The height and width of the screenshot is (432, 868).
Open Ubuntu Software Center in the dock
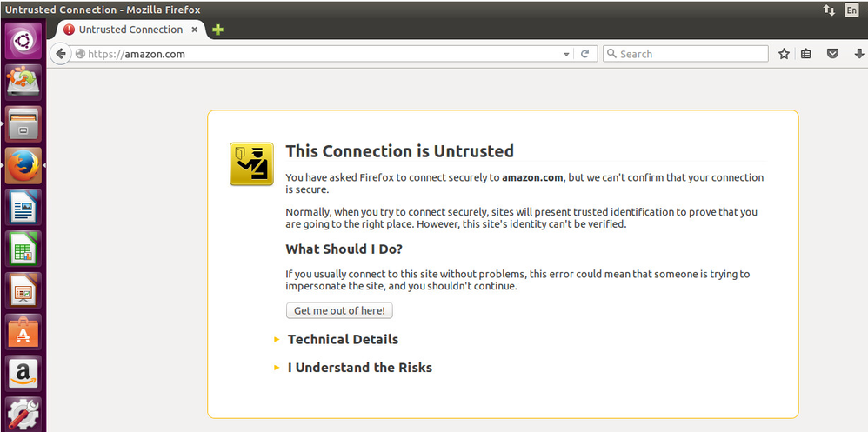pyautogui.click(x=23, y=333)
